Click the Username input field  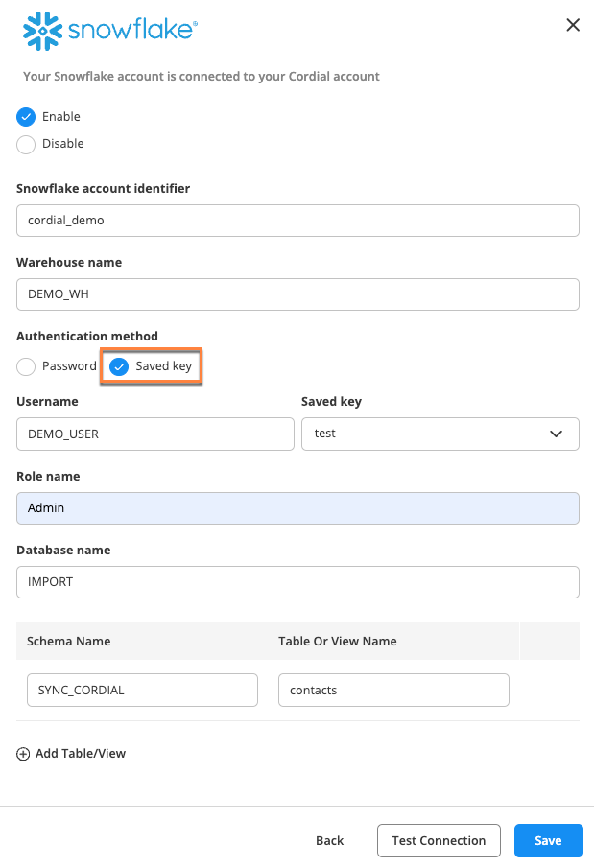click(x=154, y=434)
